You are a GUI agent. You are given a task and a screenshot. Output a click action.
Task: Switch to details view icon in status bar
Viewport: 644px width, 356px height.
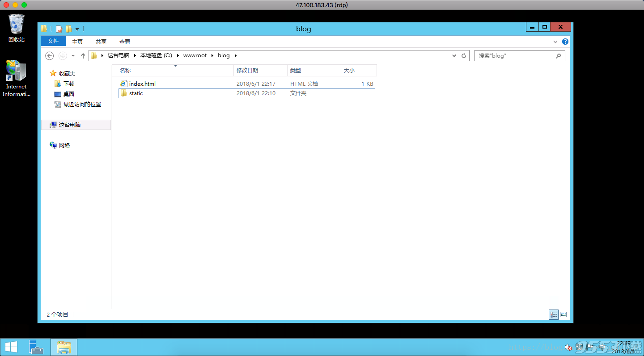coord(554,314)
